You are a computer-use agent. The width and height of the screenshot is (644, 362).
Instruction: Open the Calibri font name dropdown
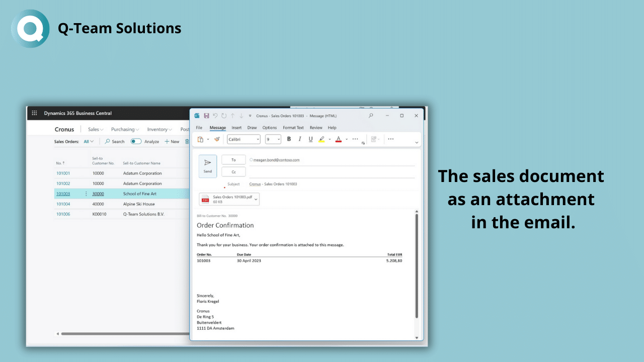(244, 139)
